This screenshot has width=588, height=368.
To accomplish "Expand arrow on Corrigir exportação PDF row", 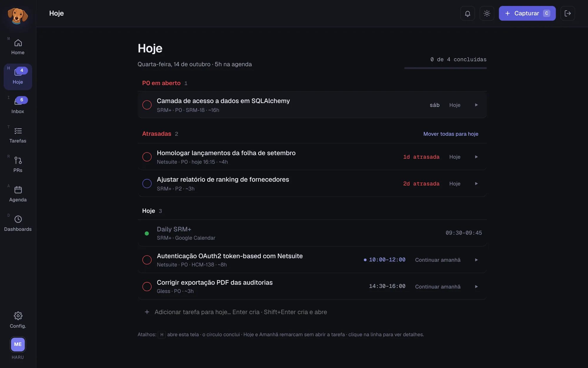I will 476,286.
